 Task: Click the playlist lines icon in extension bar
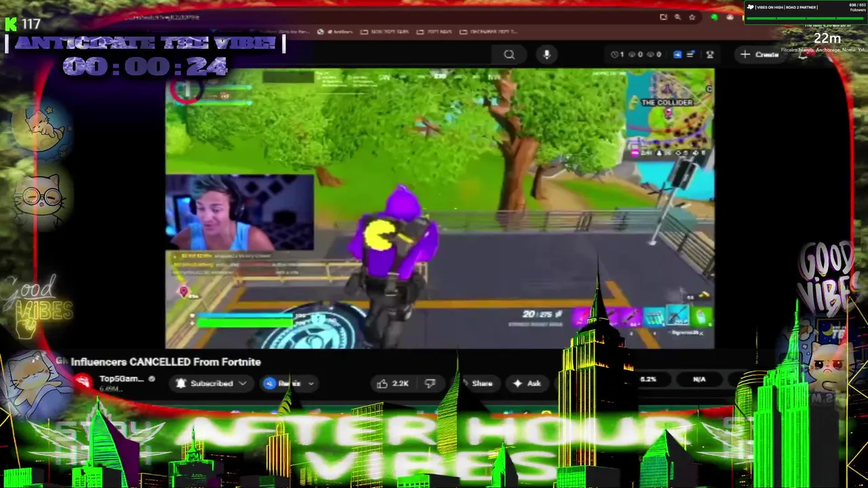tap(690, 54)
